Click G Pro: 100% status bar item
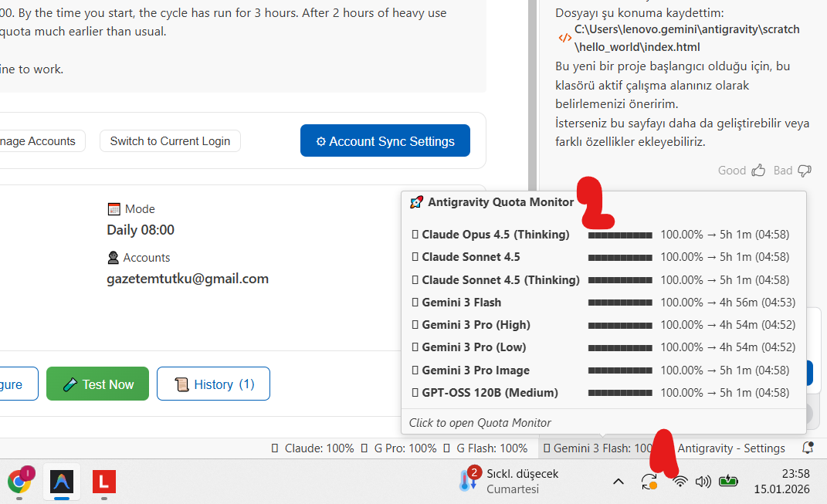Viewport: 827px width, 504px height. coord(399,448)
